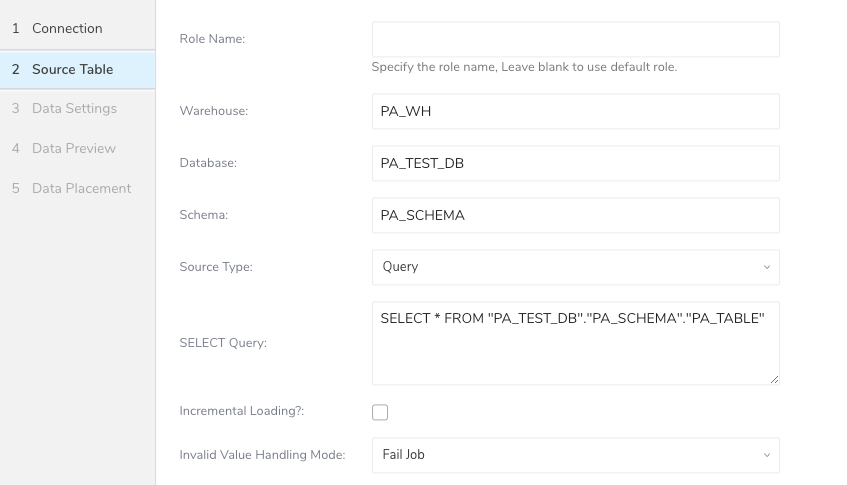Click the Role Name label
The image size is (847, 485).
(212, 39)
